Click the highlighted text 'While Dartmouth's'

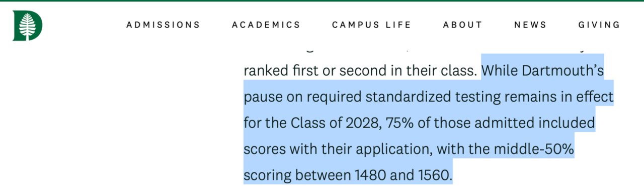[542, 71]
